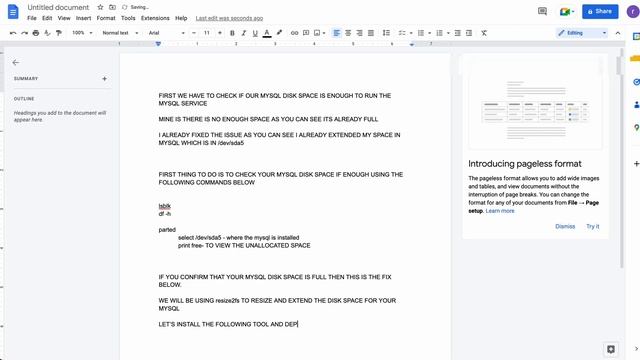Click the Move to folder icon

tap(112, 7)
